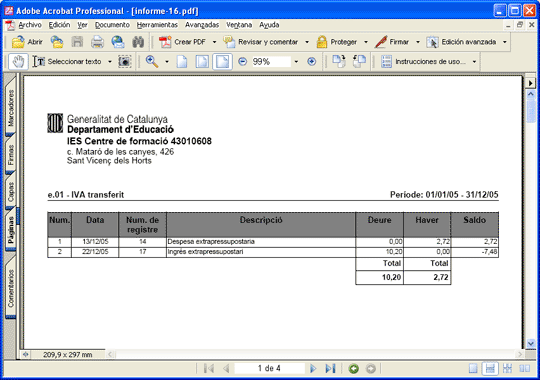Click the Crear PDF button
Screen dimensions: 540x380
[x=182, y=42]
